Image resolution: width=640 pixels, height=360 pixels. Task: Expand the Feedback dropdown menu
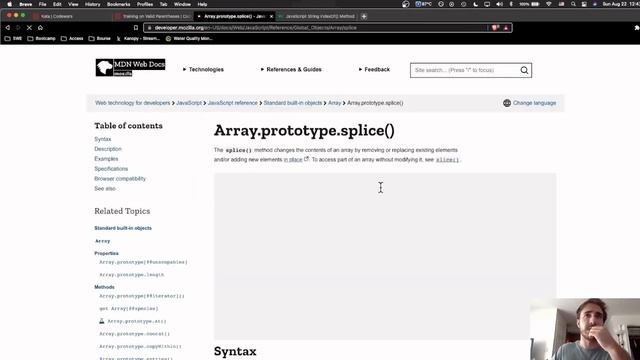pos(374,70)
